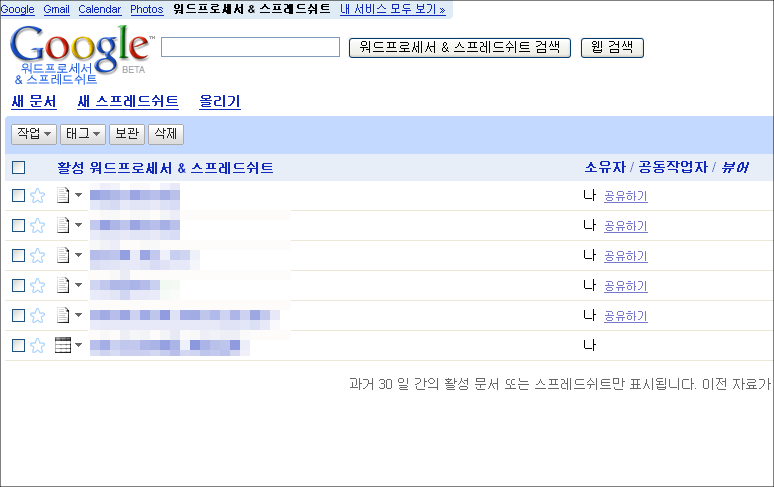Click 공유하기 on the third document row
This screenshot has width=774, height=487.
(x=626, y=256)
